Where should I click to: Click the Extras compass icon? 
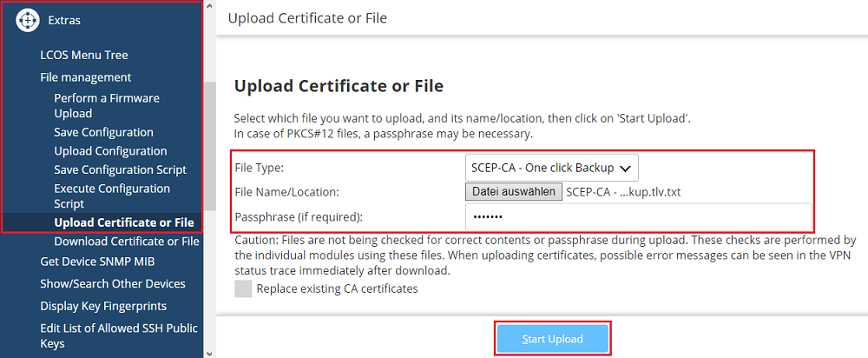tap(29, 19)
